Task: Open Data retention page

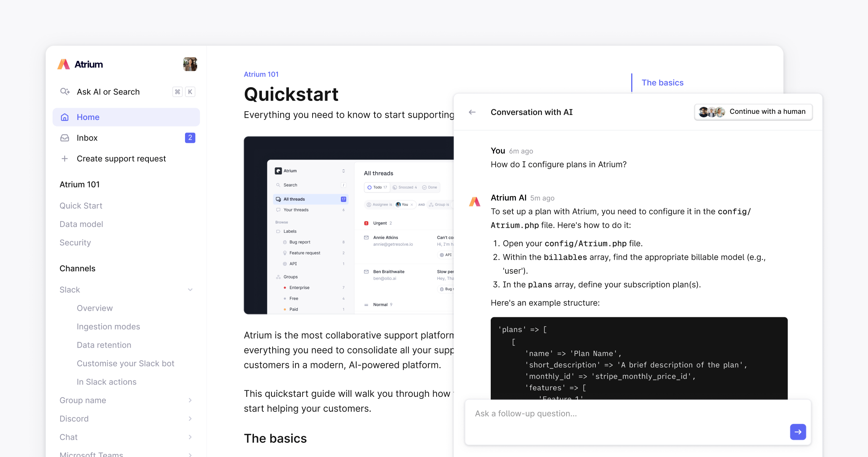Action: pyautogui.click(x=104, y=345)
